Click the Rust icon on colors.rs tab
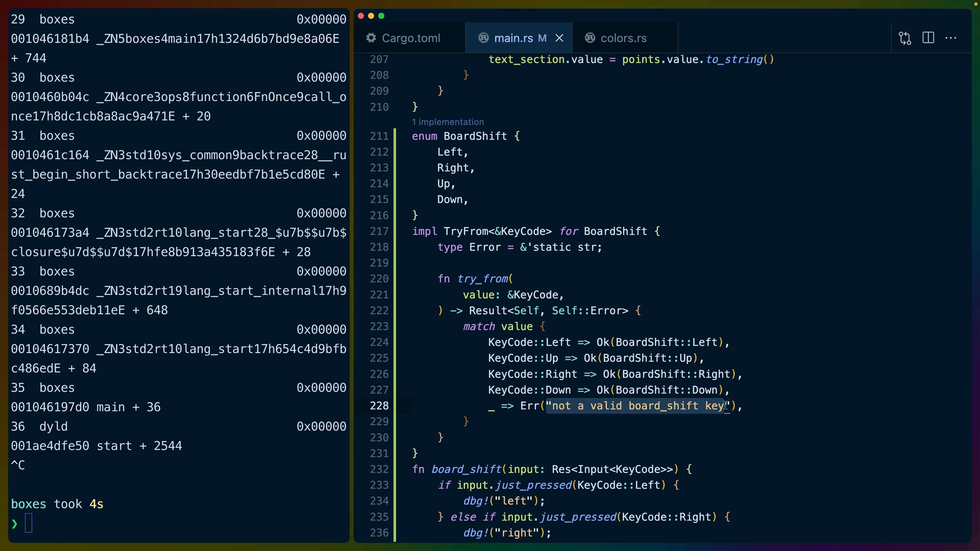The height and width of the screenshot is (551, 980). [x=590, y=38]
